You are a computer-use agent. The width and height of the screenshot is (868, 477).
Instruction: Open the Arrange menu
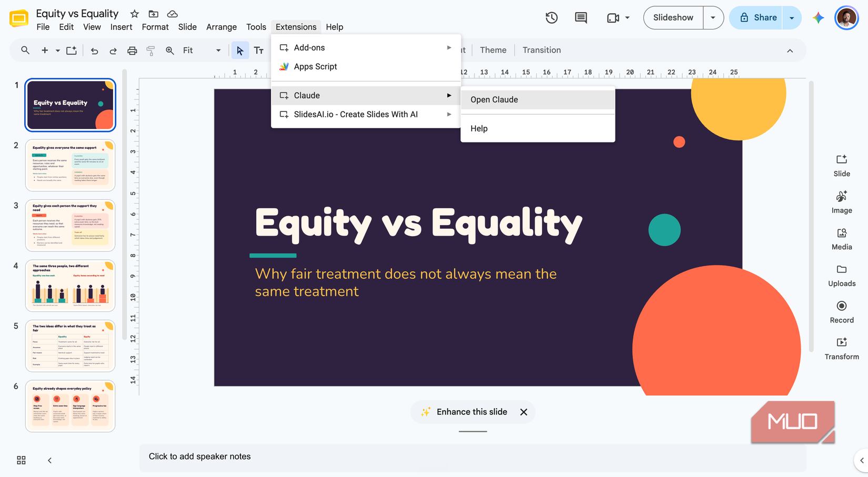[221, 27]
